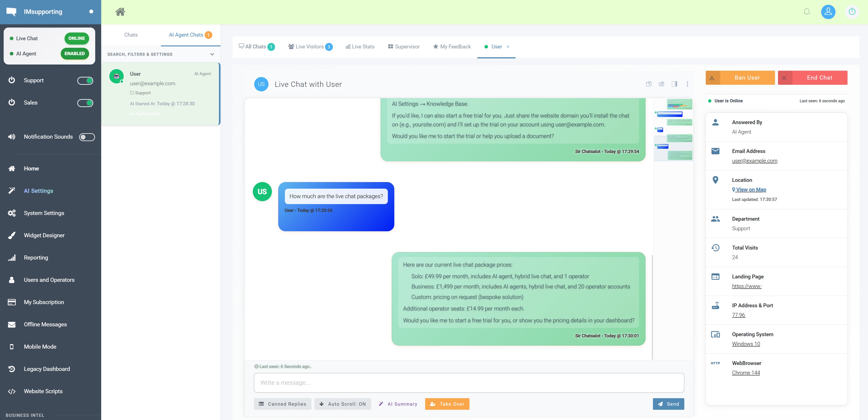The width and height of the screenshot is (868, 420).
Task: Open the Supervisor tab
Action: 404,47
